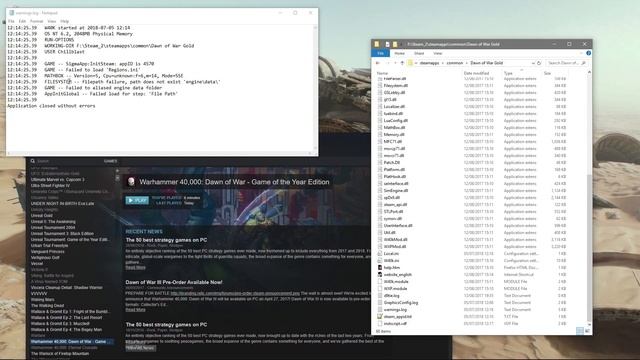Select Vanguard Princess in Steam library

[48, 252]
